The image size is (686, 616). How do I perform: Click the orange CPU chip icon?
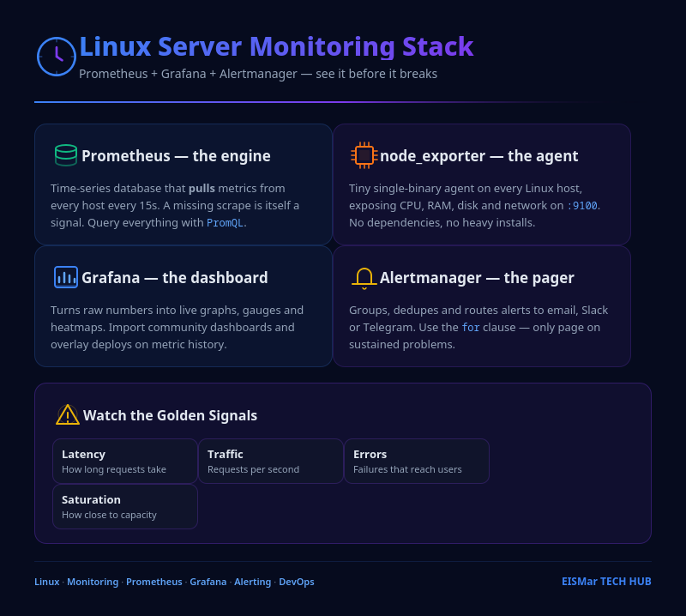[x=364, y=155]
